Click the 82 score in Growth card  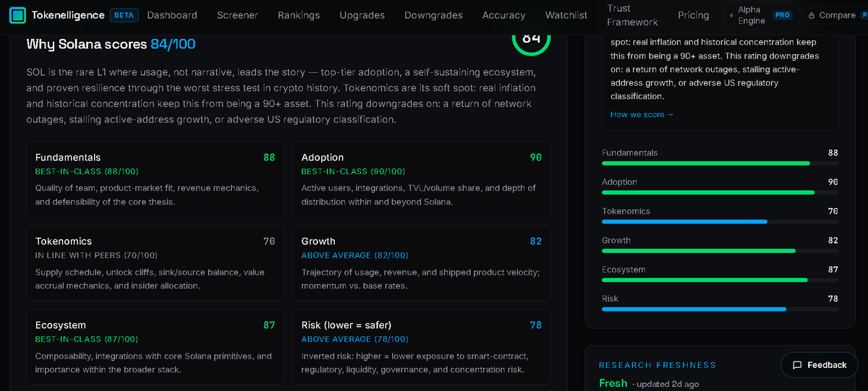535,241
